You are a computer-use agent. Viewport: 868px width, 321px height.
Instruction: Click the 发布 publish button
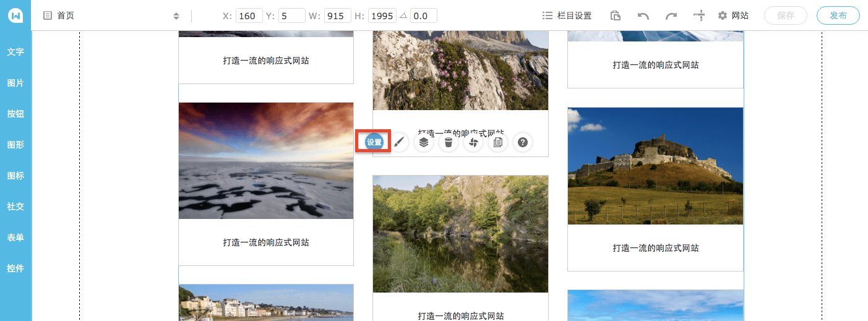click(x=838, y=16)
